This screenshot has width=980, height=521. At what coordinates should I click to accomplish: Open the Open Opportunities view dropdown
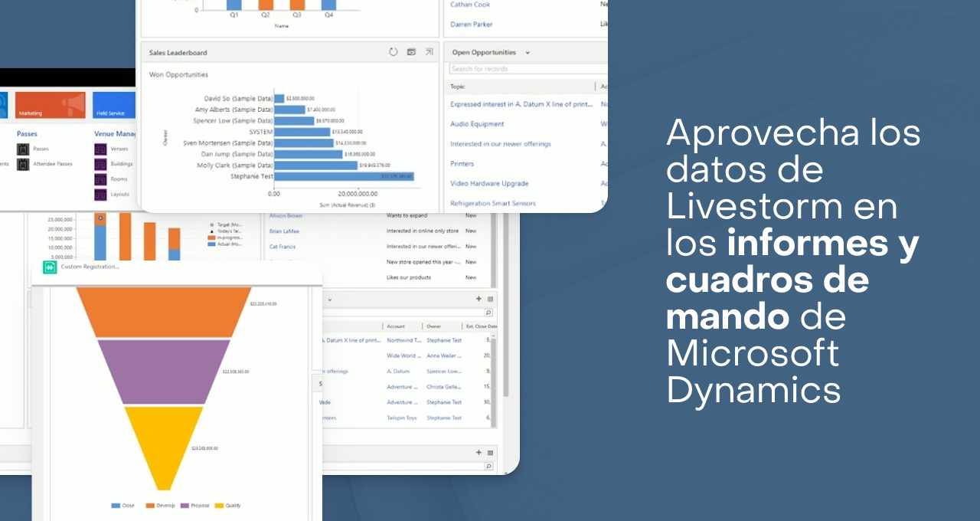click(528, 53)
